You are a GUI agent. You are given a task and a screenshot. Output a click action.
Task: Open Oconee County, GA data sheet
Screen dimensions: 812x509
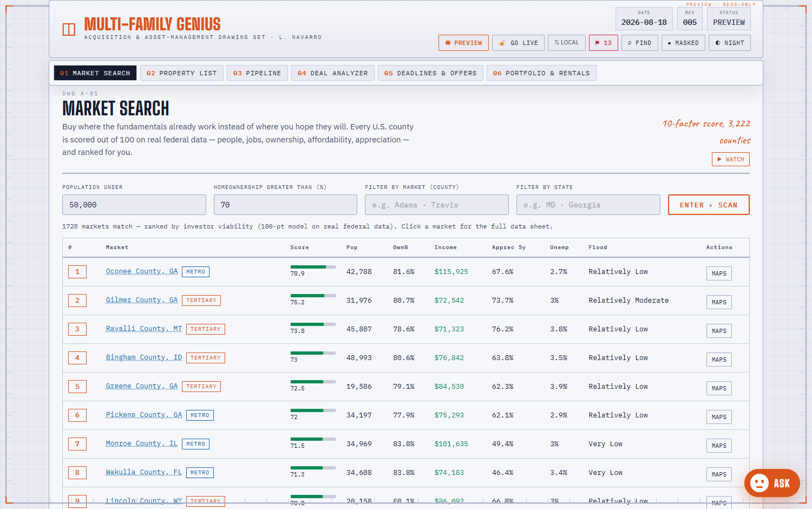(x=142, y=271)
